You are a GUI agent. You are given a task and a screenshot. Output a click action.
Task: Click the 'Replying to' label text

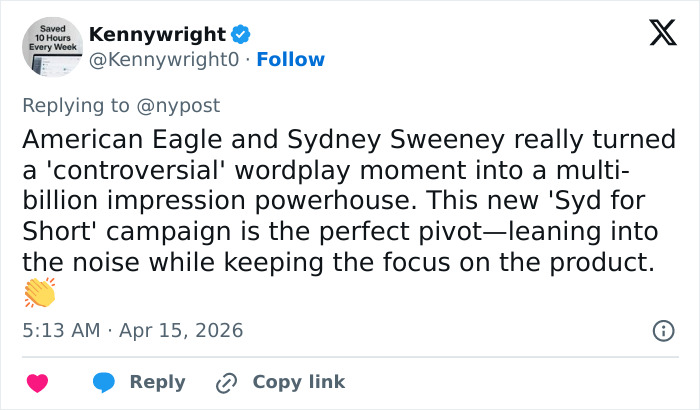point(76,105)
